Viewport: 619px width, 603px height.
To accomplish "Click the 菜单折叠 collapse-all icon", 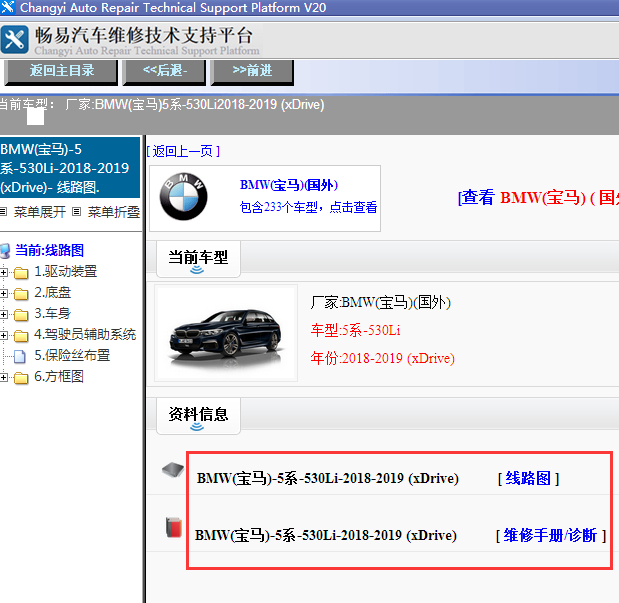I will coord(77,212).
